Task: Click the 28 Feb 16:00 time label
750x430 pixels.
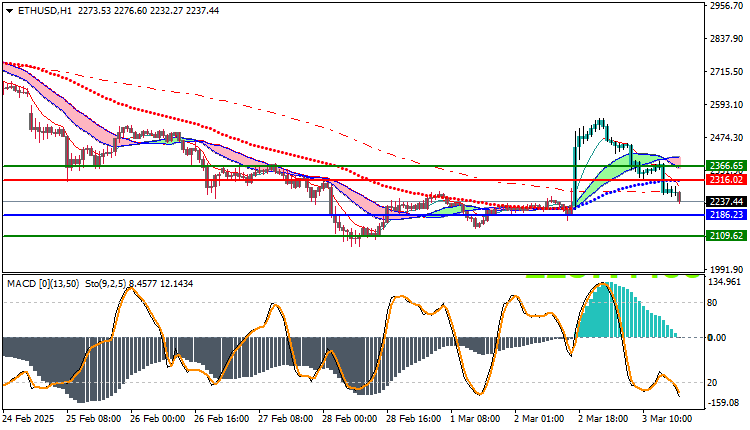Action: [x=414, y=419]
